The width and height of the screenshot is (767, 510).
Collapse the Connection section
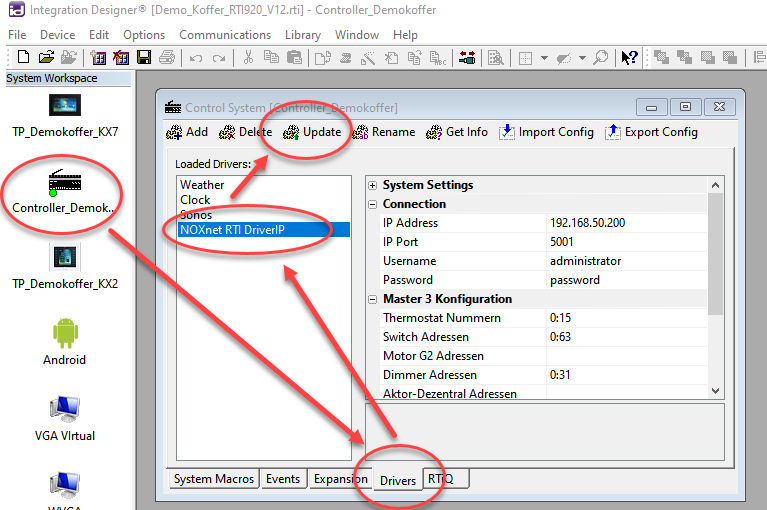pos(373,204)
